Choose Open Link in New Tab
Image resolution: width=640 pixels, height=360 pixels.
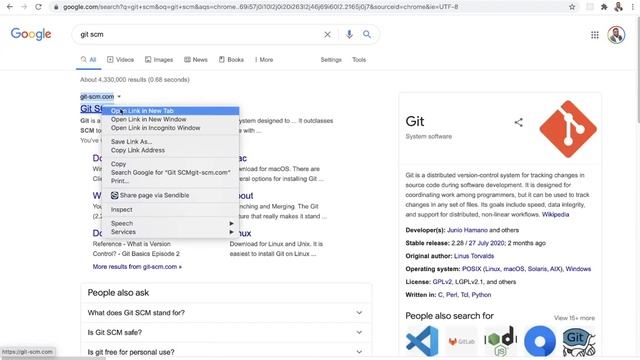tap(171, 111)
